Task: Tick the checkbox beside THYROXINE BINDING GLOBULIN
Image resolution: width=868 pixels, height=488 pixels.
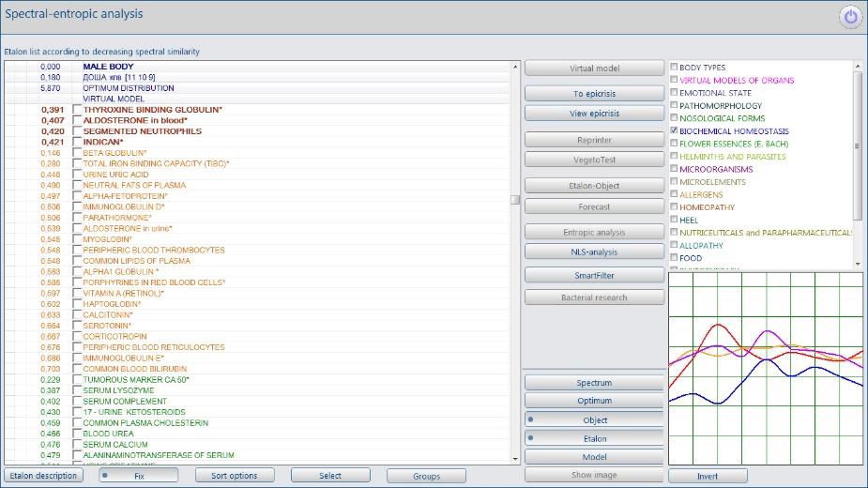Action: point(77,110)
